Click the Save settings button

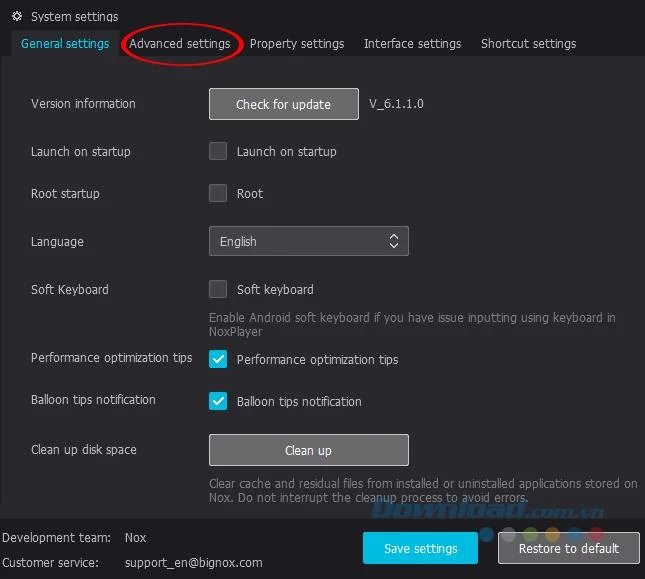point(420,548)
